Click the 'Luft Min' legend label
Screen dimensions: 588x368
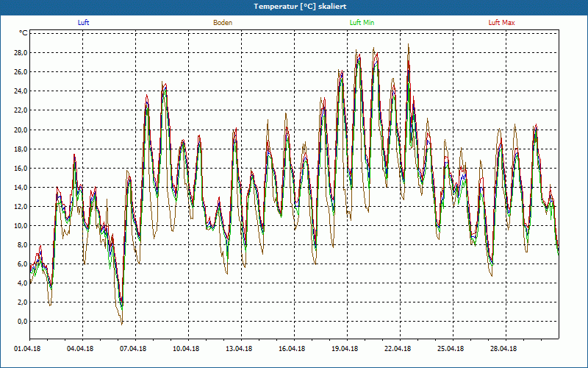(362, 23)
